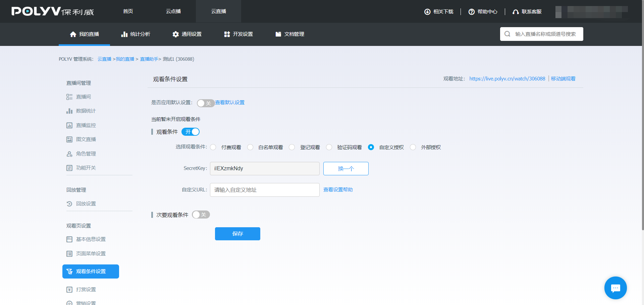644x305 pixels.
Task: Click the grid icon for 开发设置
Action: [x=227, y=34]
